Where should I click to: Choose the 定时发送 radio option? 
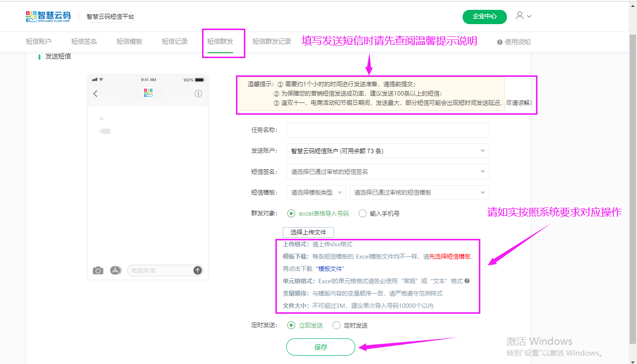click(x=336, y=325)
